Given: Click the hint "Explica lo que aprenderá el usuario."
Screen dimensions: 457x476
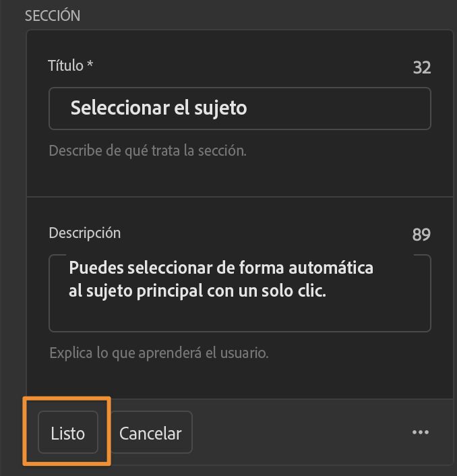Looking at the screenshot, I should (159, 353).
